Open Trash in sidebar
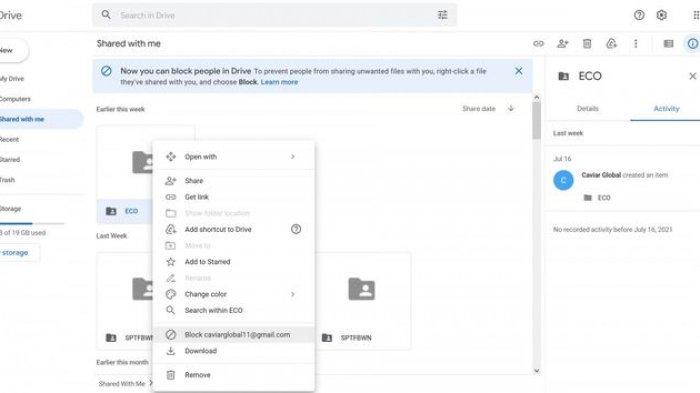700x393 pixels. (x=8, y=180)
